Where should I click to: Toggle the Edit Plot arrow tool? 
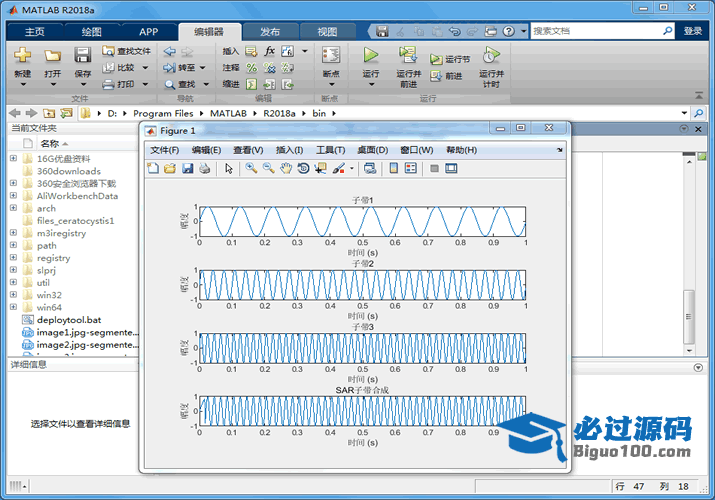tap(229, 168)
